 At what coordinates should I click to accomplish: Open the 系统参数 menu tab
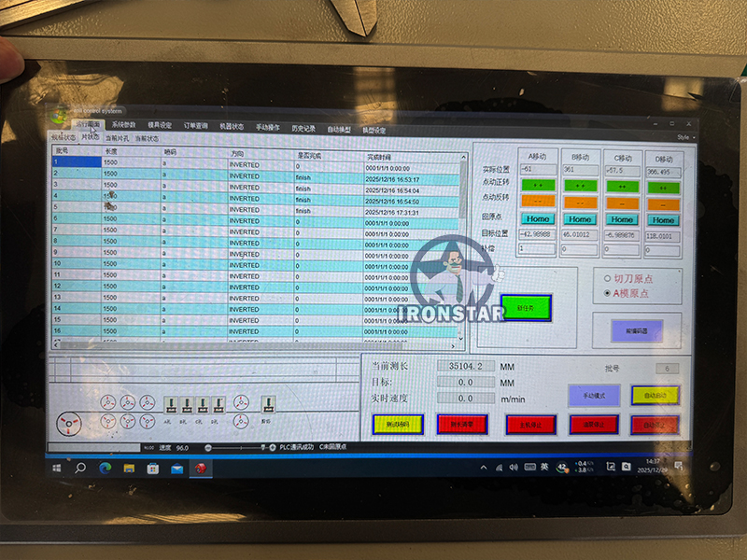(123, 125)
